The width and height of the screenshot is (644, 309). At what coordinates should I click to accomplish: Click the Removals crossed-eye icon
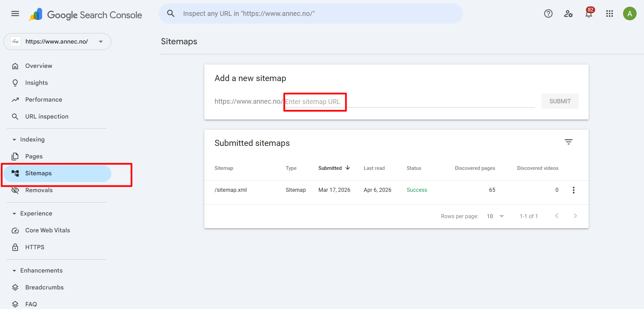(x=16, y=190)
